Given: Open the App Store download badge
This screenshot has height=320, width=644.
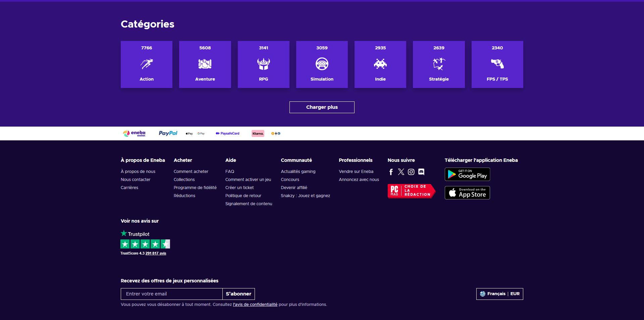Looking at the screenshot, I should click(467, 193).
